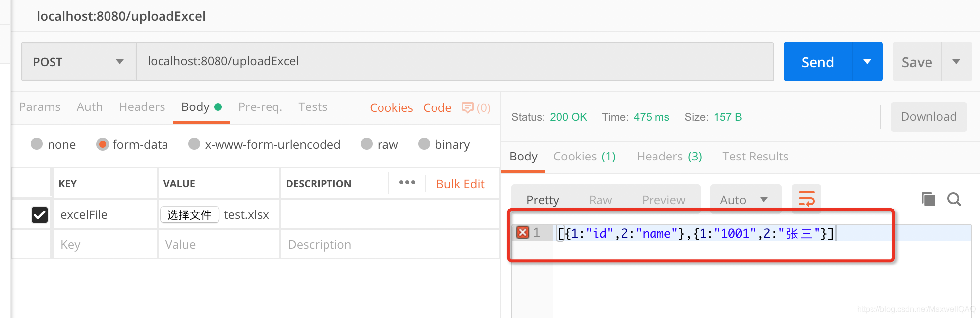
Task: Open the comments icon next to Code
Action: (x=467, y=107)
